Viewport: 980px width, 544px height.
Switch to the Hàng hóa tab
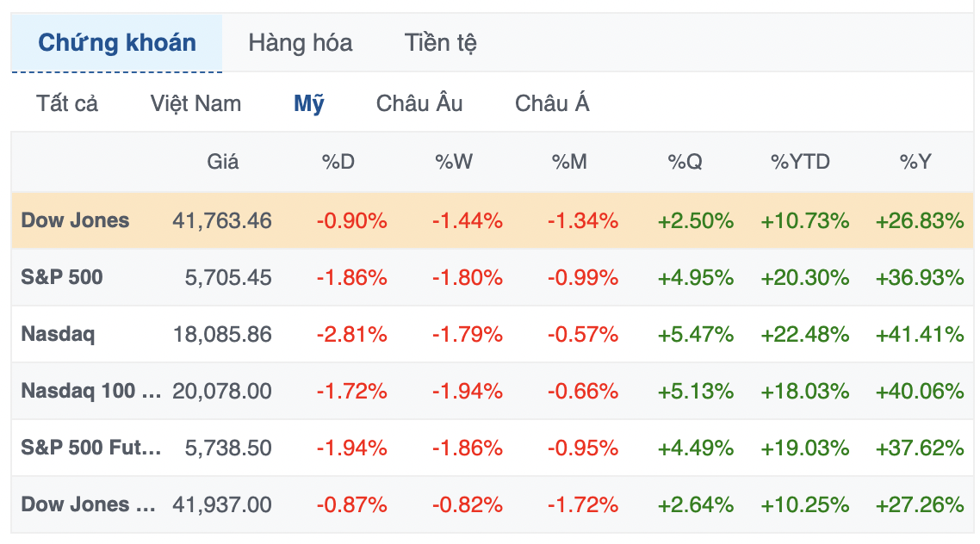[x=300, y=42]
